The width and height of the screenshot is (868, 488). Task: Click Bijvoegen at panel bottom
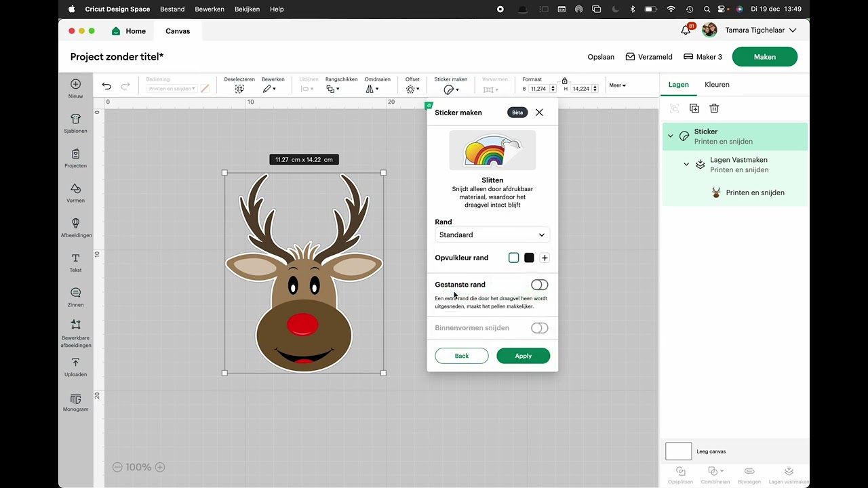pyautogui.click(x=749, y=475)
